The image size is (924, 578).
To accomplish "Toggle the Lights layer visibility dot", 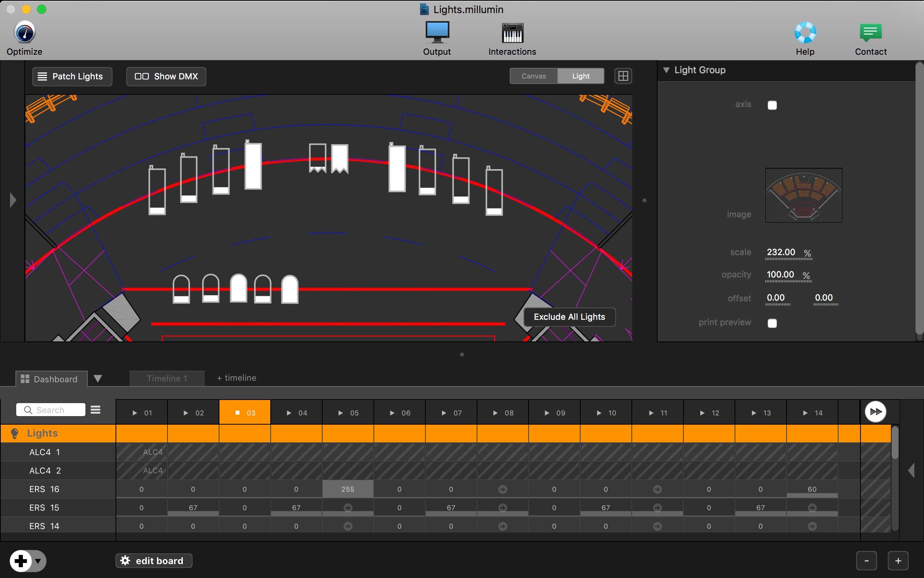I will click(14, 433).
